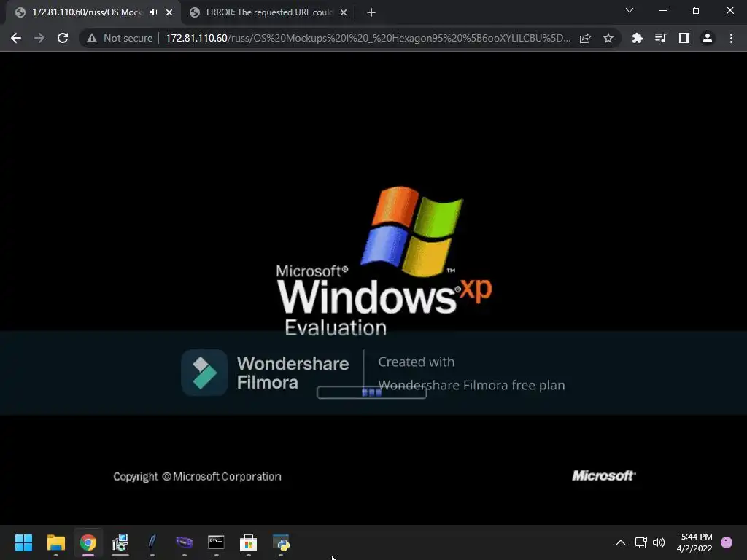This screenshot has height=560, width=747.
Task: Open the command prompt taskbar icon
Action: pyautogui.click(x=216, y=542)
